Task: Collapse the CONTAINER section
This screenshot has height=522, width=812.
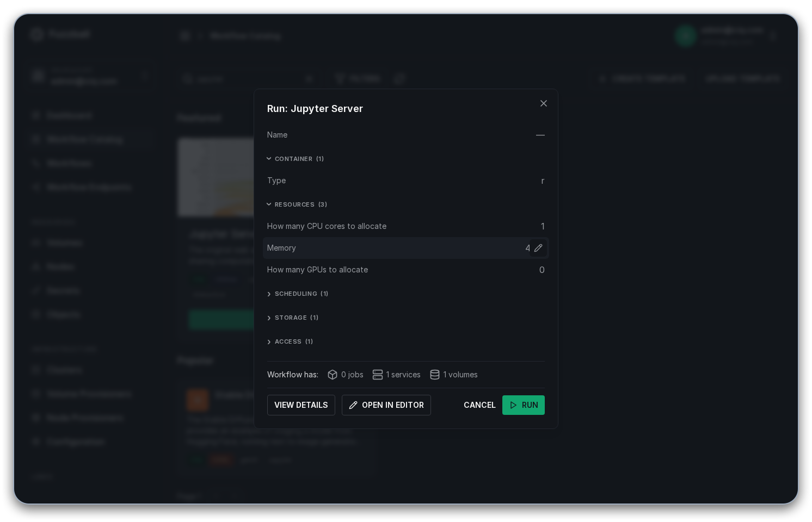Action: pyautogui.click(x=295, y=159)
